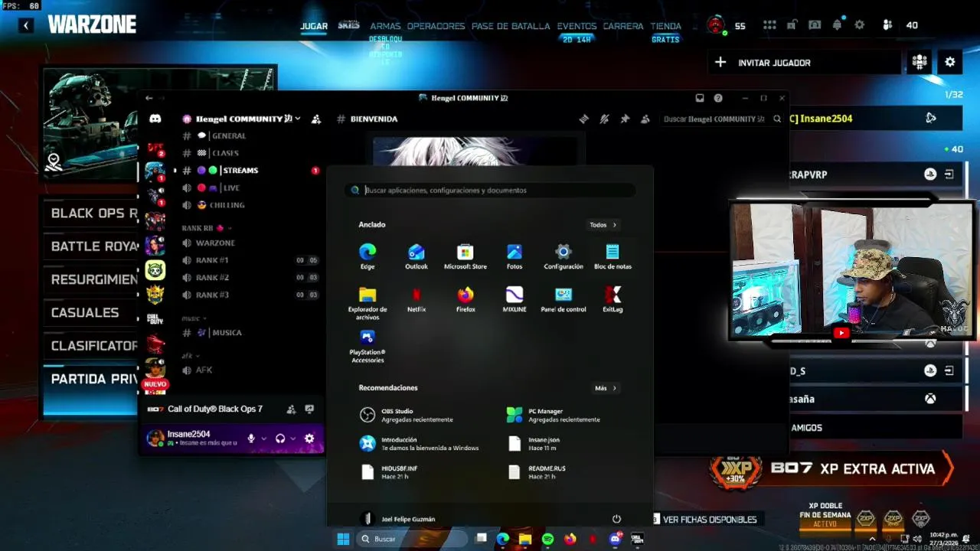Deafen headphones in Discord user panel

tap(280, 439)
